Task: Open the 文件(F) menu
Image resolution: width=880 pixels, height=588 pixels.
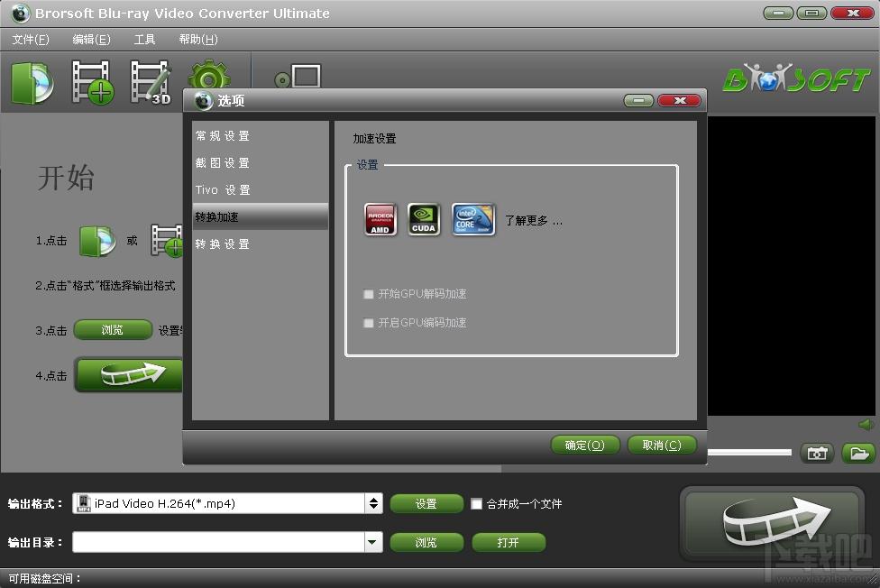Action: [x=31, y=40]
